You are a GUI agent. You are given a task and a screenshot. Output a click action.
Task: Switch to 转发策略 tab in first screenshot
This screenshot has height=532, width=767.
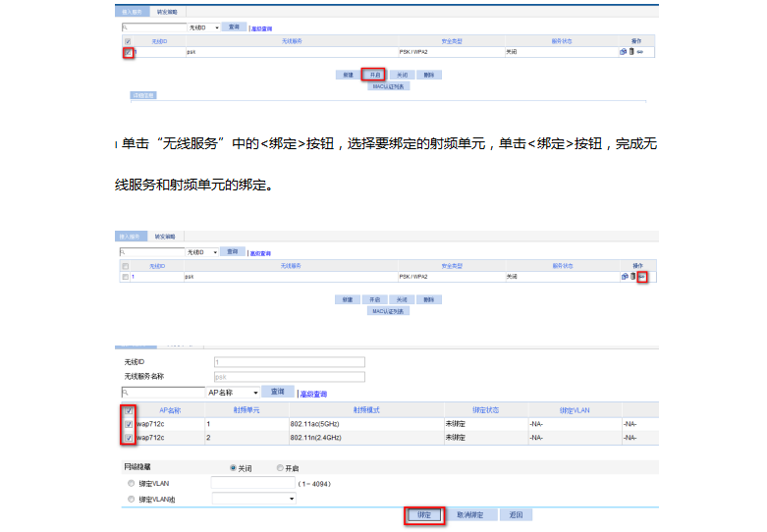167,12
